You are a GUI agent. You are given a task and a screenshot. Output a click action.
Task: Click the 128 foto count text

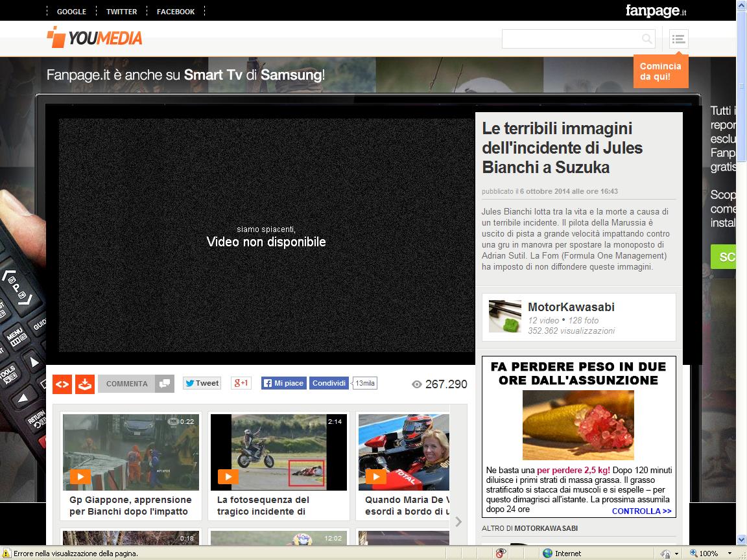[x=584, y=320]
